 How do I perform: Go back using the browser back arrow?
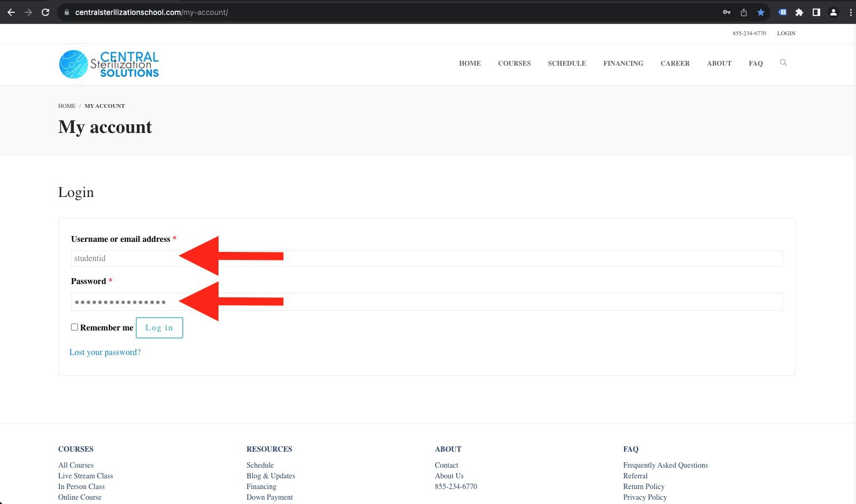coord(11,12)
